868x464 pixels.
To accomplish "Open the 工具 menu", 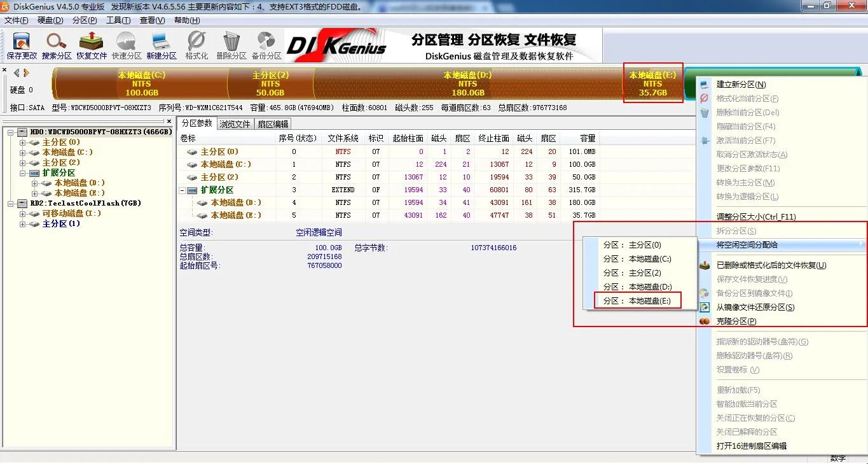I will pos(117,20).
